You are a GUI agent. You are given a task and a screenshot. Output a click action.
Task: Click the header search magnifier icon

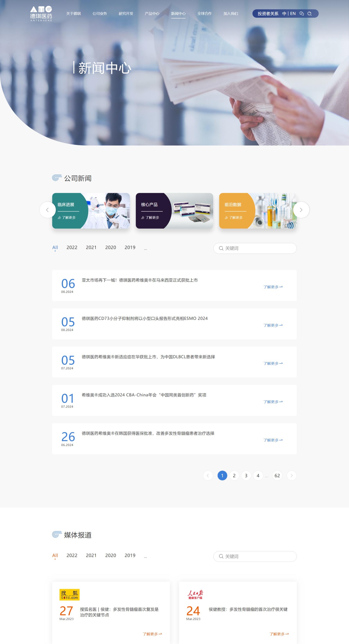point(310,13)
